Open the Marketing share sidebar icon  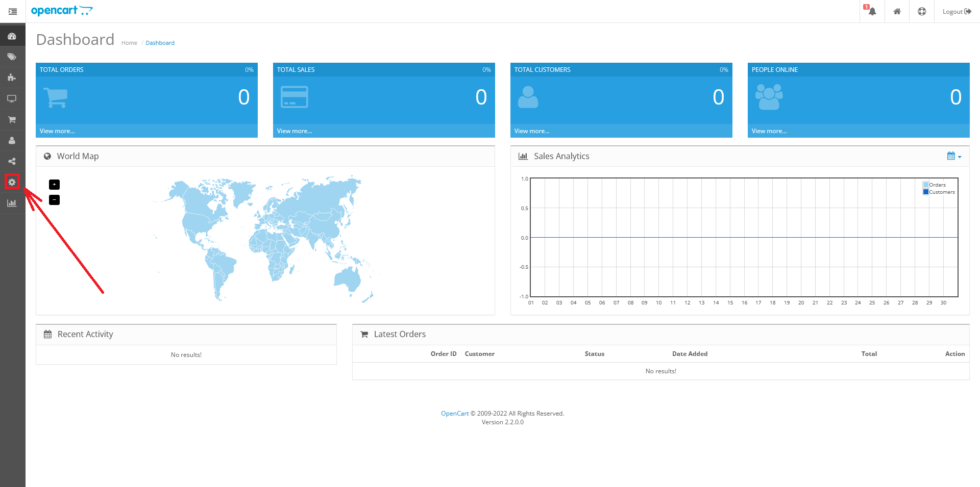(12, 161)
